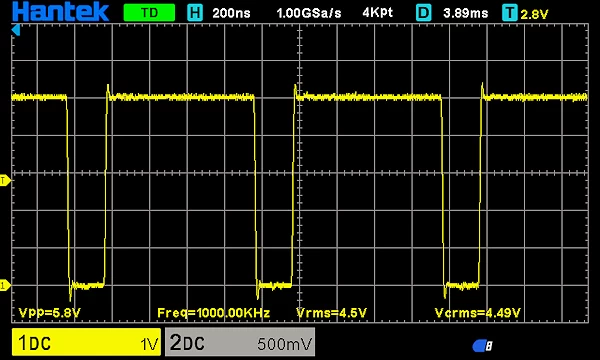600x360 pixels.
Task: Click the Hantek logo
Action: coord(60,11)
